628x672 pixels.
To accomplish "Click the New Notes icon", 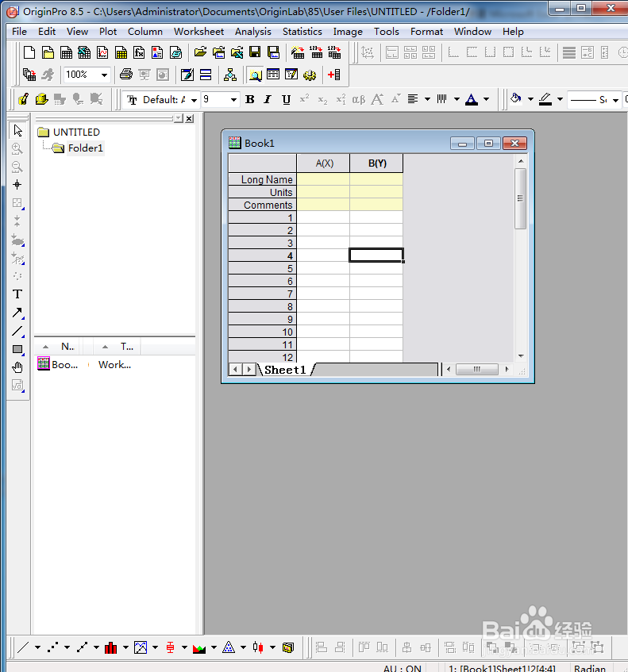I will pos(176,52).
